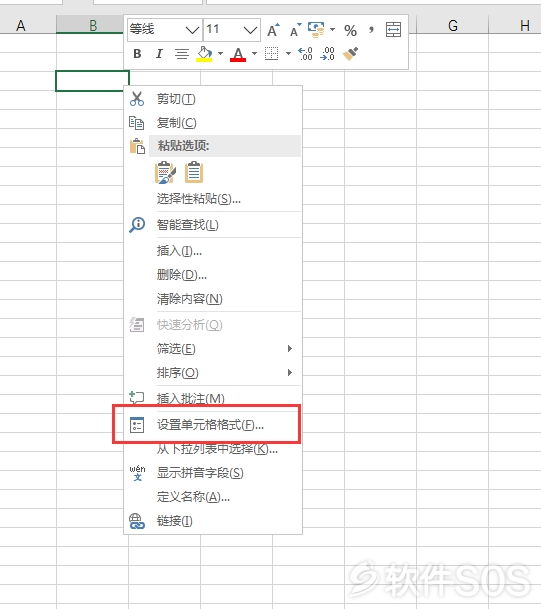Click the Format Painter brush icon

tap(350, 54)
